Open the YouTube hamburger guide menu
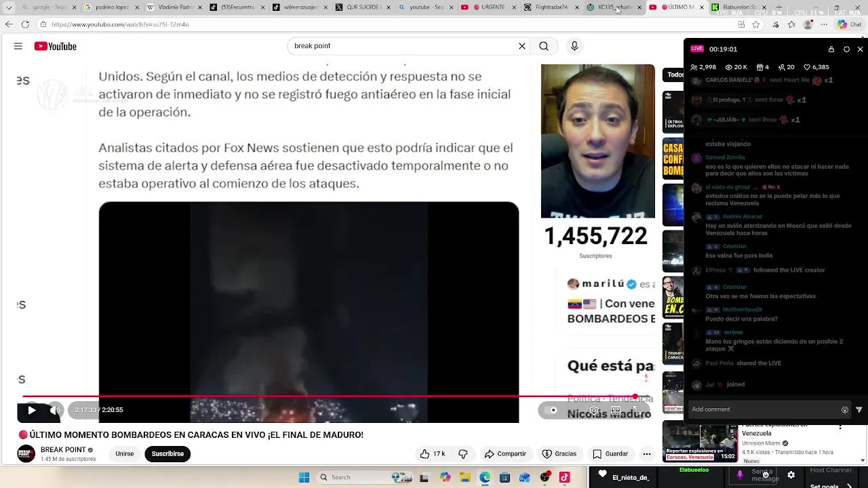The width and height of the screenshot is (868, 488). 18,46
